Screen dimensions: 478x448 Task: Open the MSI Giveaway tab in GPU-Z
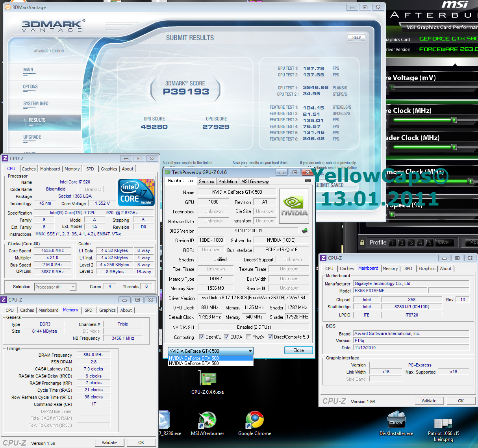pos(255,181)
